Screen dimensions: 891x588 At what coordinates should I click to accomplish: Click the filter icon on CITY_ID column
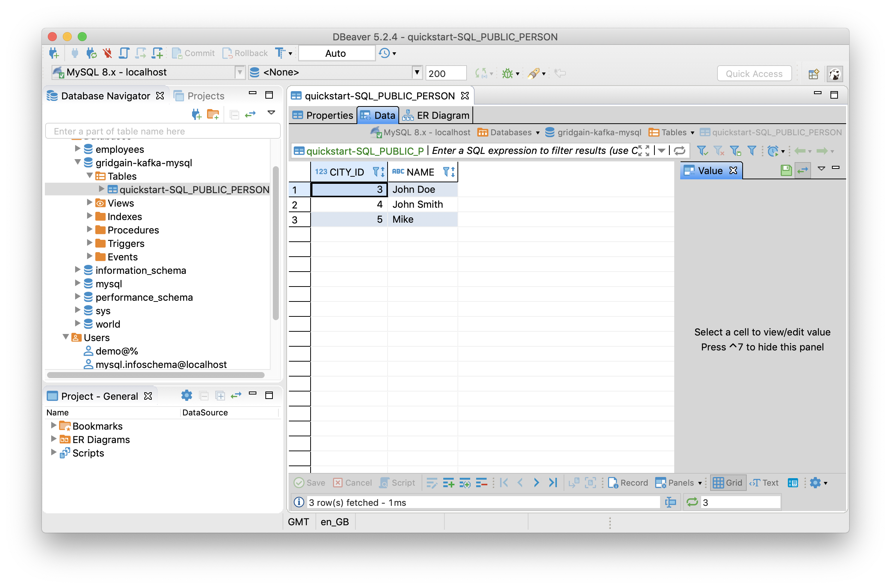(371, 172)
